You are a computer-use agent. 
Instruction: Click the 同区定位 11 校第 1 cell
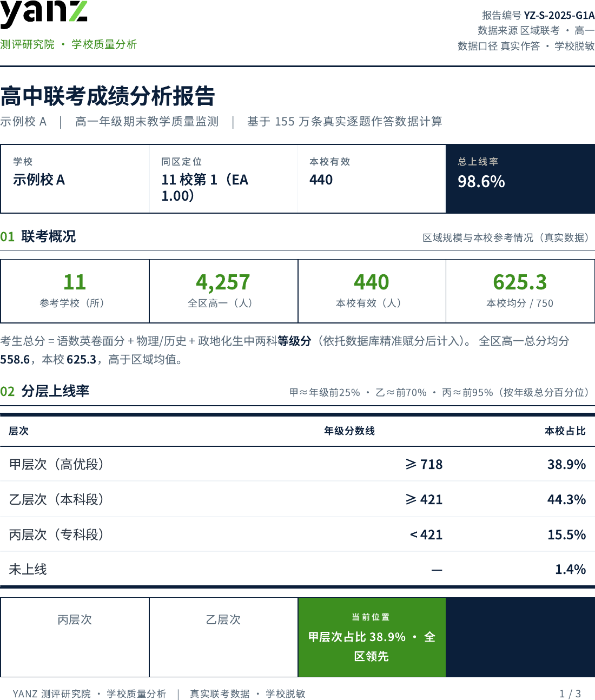pyautogui.click(x=223, y=179)
